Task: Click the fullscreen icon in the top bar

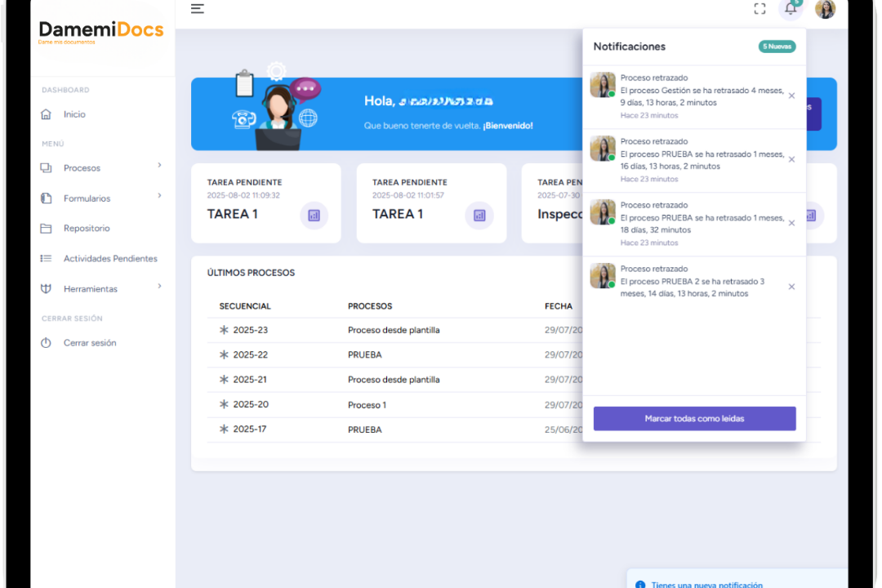Action: point(759,9)
